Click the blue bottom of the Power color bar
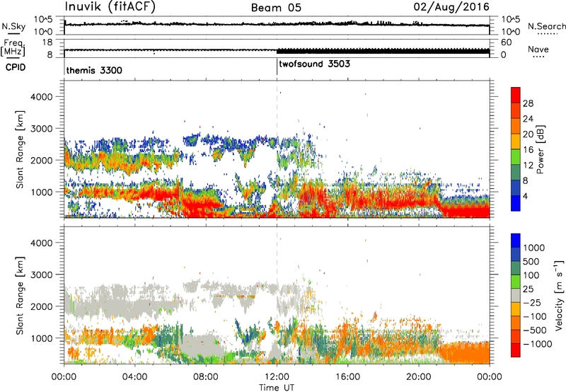This screenshot has width=566, height=392. [x=516, y=203]
